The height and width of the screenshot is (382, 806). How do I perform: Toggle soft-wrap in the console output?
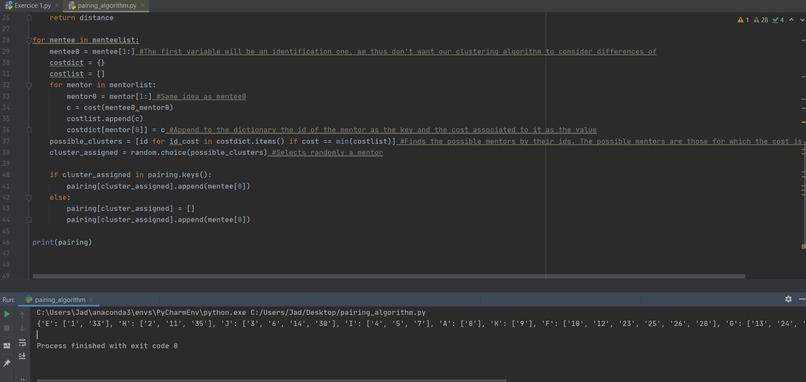point(22,342)
